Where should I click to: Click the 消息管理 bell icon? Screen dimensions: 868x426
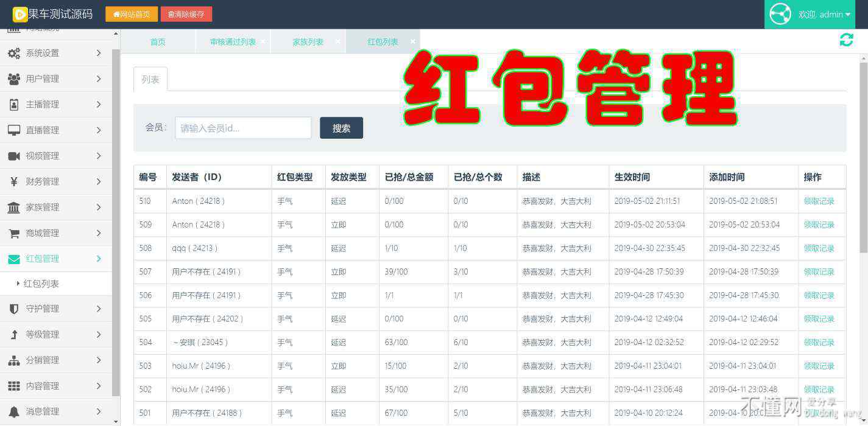point(13,412)
